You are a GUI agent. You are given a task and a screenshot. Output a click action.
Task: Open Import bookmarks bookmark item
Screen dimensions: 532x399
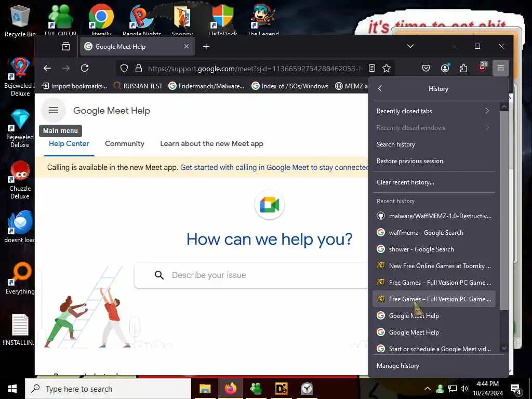[x=74, y=86]
